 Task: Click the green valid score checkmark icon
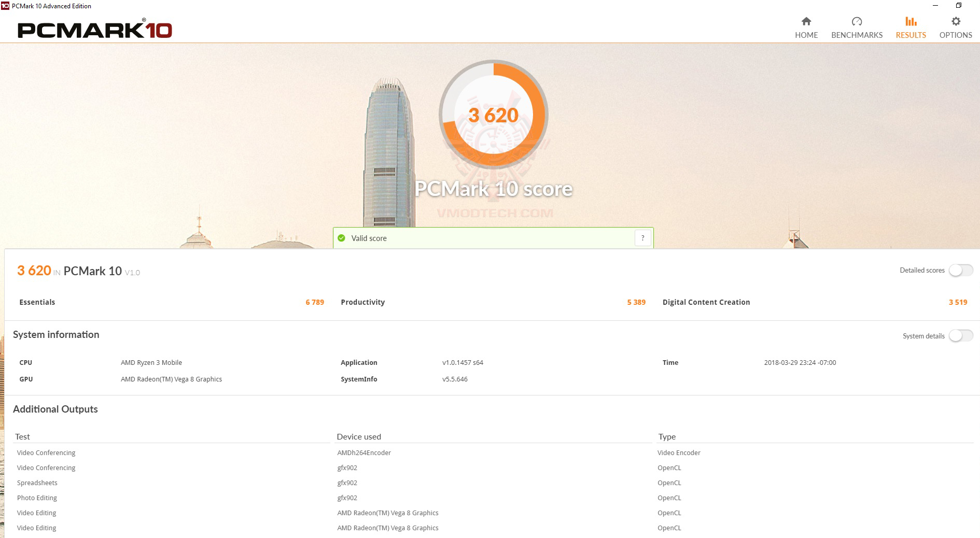(x=341, y=238)
